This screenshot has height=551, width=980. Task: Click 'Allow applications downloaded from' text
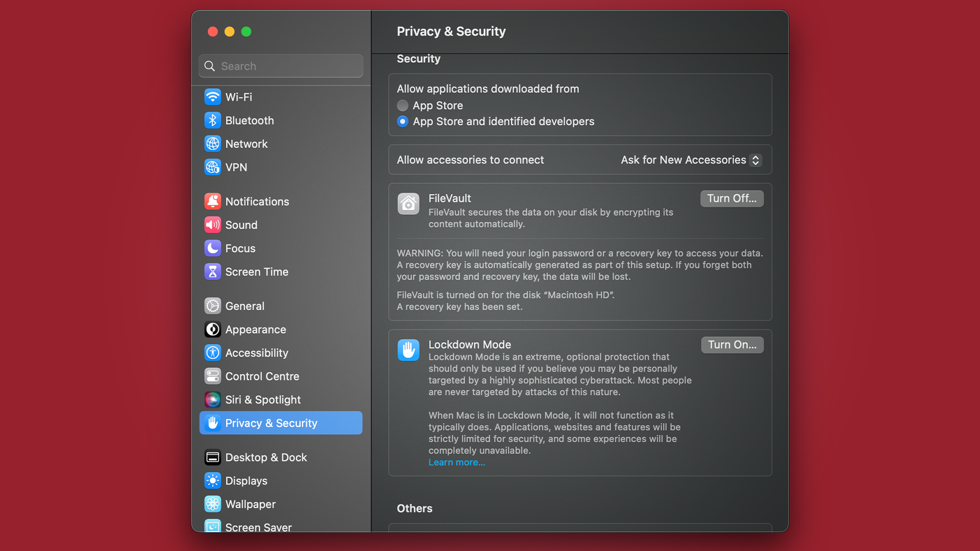tap(488, 89)
